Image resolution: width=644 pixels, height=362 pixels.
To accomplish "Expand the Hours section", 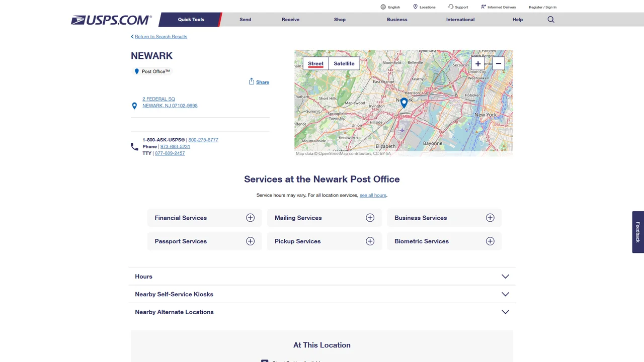I will [322, 277].
